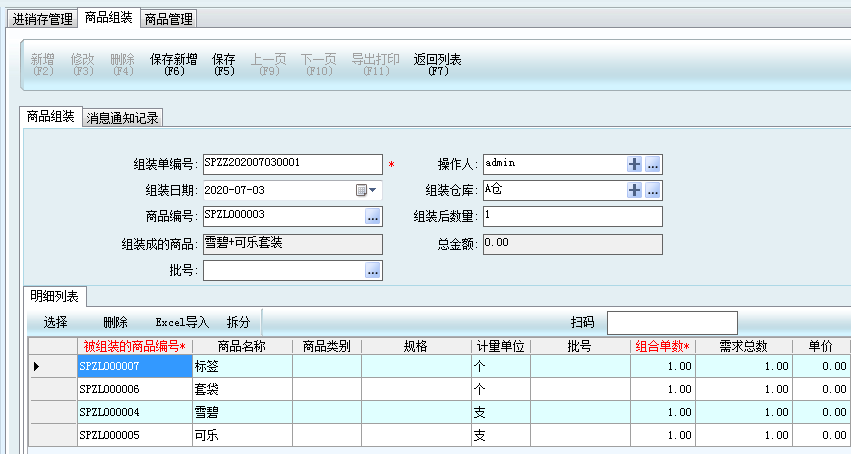
Task: Select the 雪碧 cell in the product table
Action: pos(241,412)
